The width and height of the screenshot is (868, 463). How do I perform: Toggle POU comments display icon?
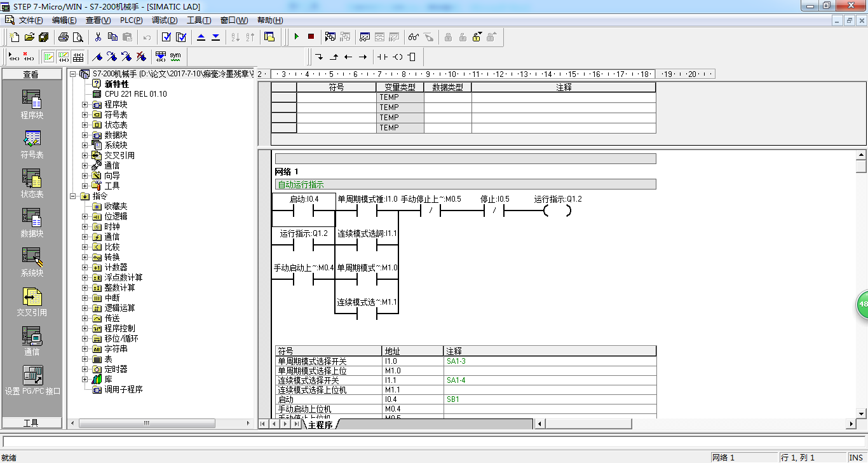pyautogui.click(x=49, y=57)
